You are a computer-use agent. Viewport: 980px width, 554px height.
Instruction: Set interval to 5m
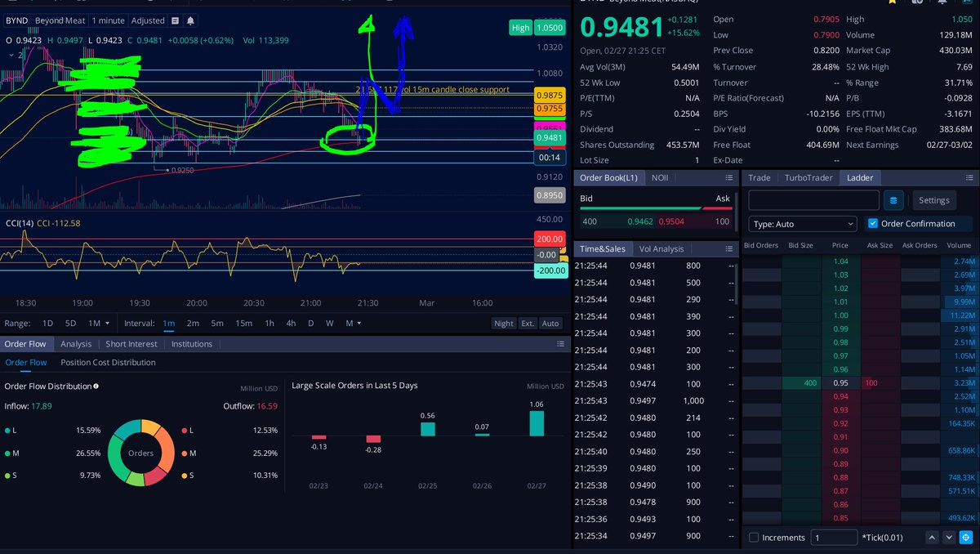217,323
